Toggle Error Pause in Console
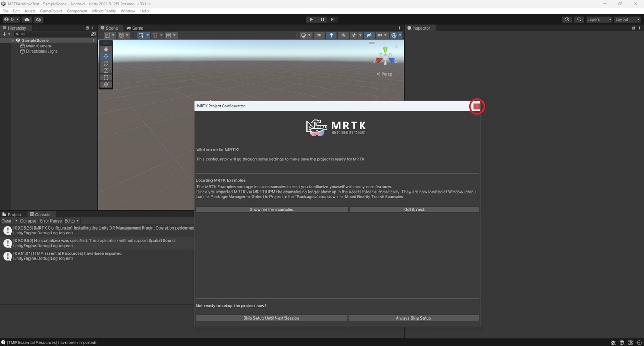Screen dimensions: 644x346 click(51, 221)
